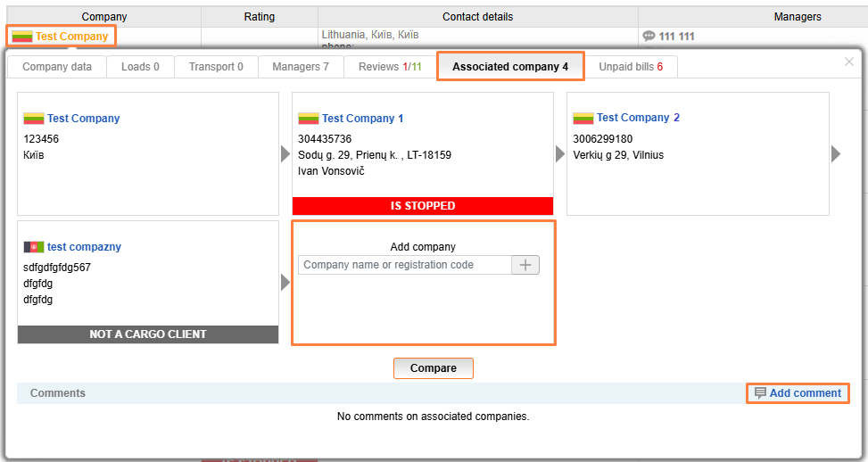
Task: Go to the Unpaid bills tab
Action: pyautogui.click(x=630, y=67)
